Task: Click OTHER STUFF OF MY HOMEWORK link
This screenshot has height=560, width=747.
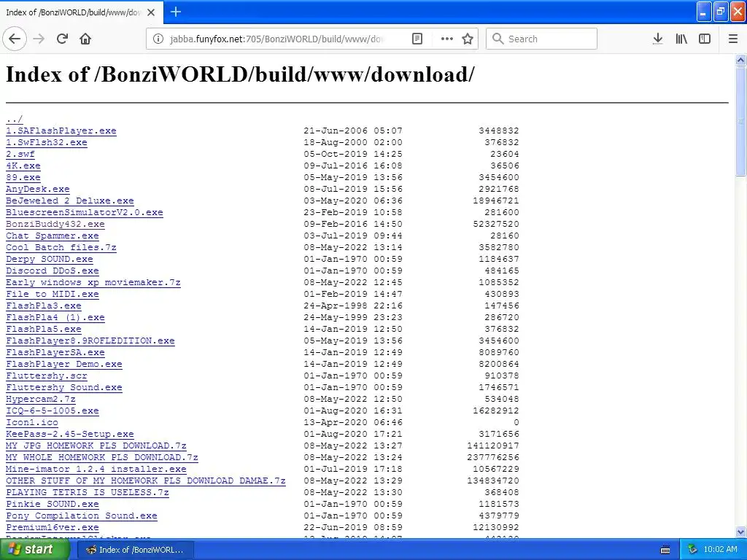Action: (146, 481)
